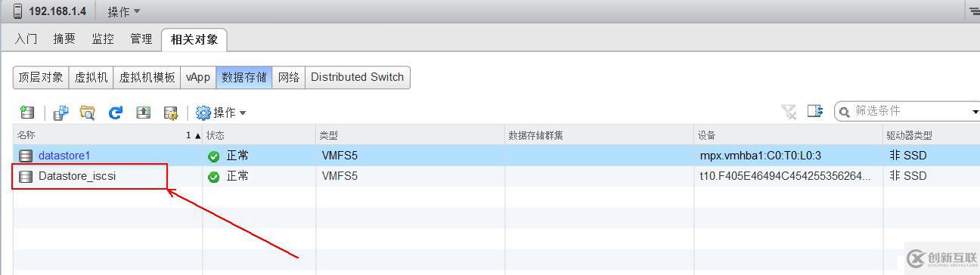
Task: Open the browse files folder icon
Action: point(88,113)
